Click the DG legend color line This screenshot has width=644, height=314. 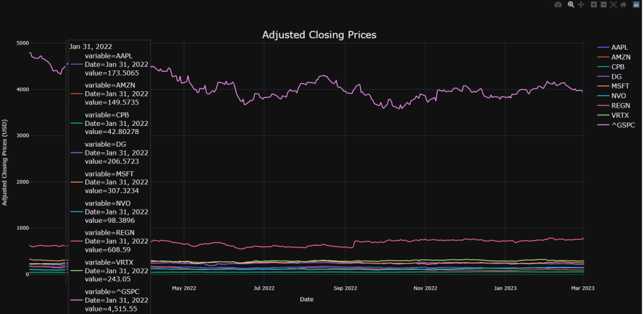pyautogui.click(x=602, y=77)
